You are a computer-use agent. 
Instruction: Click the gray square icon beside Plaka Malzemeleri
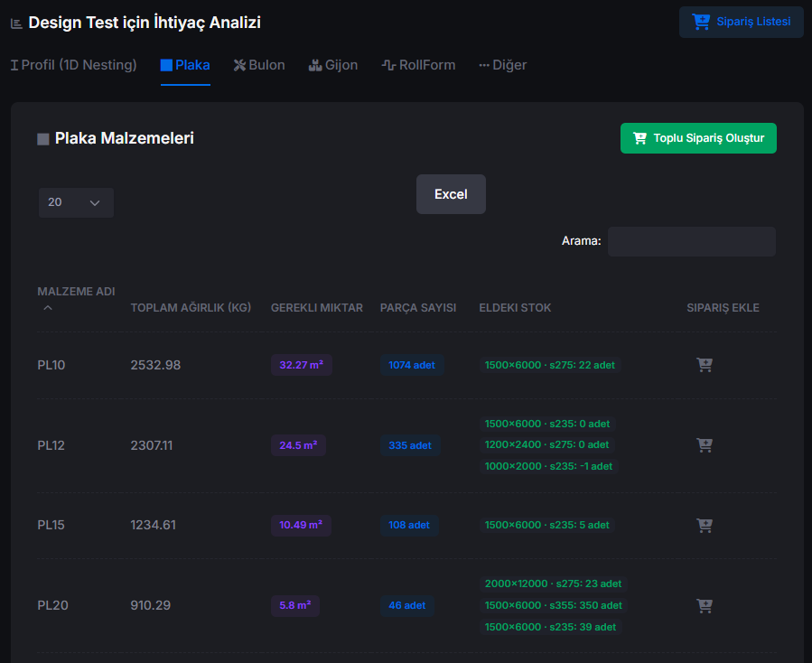click(x=43, y=139)
